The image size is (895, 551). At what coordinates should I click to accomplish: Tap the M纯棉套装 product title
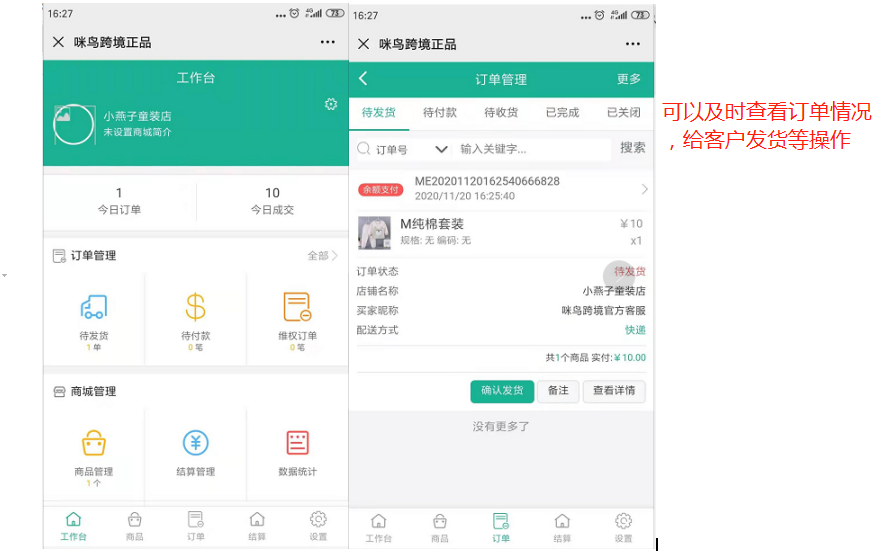click(x=432, y=224)
